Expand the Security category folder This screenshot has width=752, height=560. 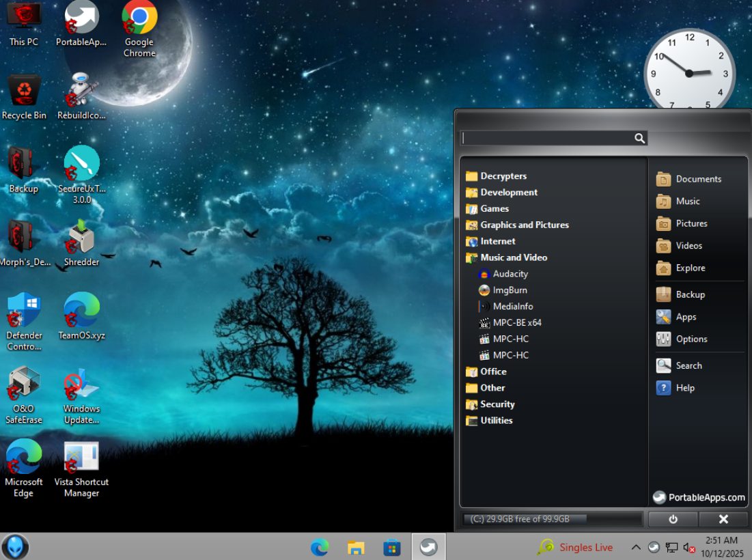[x=497, y=404]
